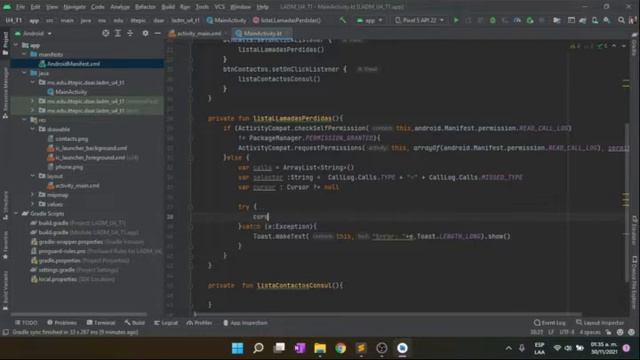Collapse the java folder
The width and height of the screenshot is (640, 360).
[24, 73]
